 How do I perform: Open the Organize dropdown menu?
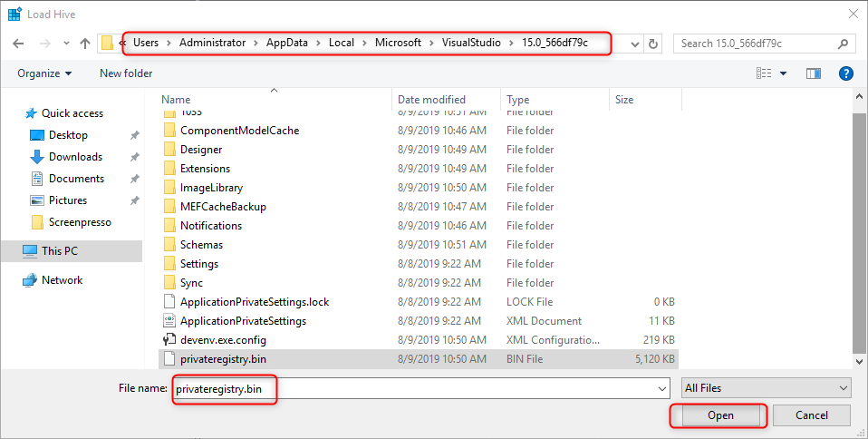(x=43, y=73)
